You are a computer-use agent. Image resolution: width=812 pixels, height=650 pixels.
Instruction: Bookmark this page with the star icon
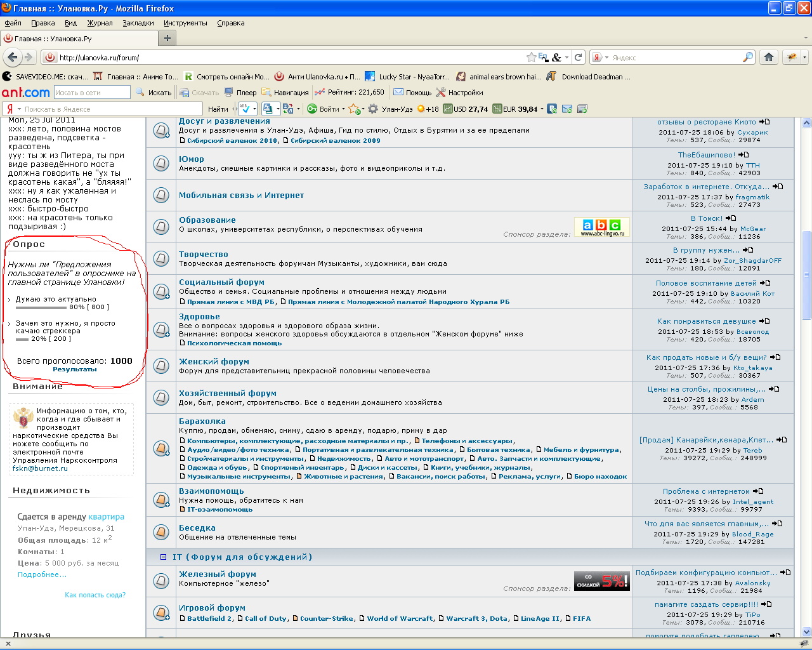click(531, 57)
